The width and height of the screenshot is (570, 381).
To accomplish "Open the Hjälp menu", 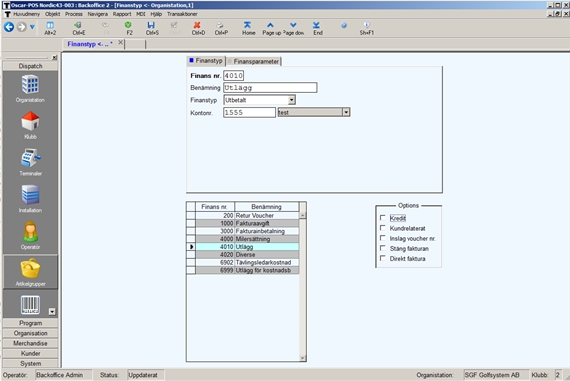I will point(156,14).
